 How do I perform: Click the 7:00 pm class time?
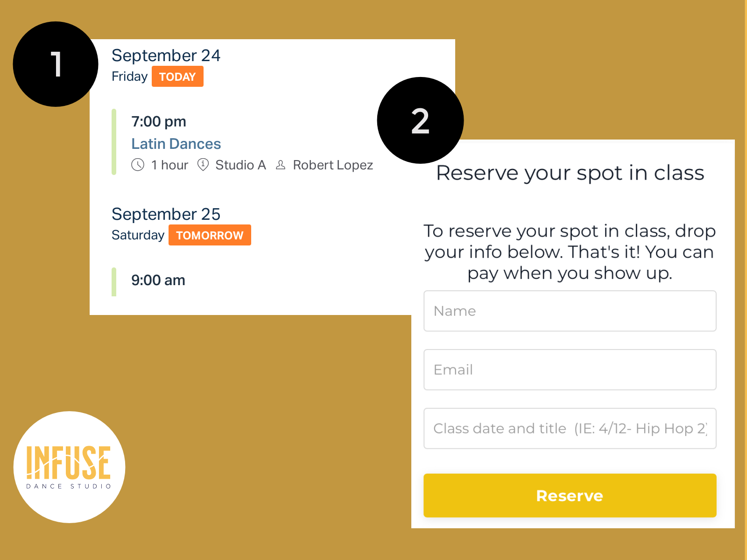(159, 122)
